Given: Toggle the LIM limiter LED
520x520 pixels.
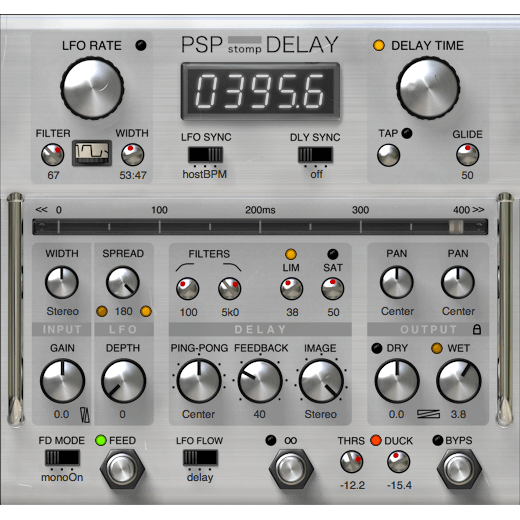Looking at the screenshot, I should [291, 254].
